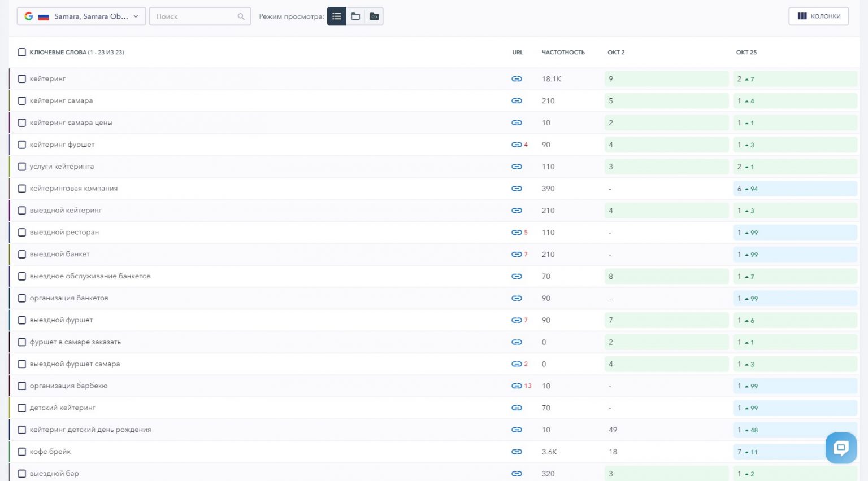Viewport: 868px width, 481px height.
Task: Click keyword text выездной банкет
Action: [60, 255]
